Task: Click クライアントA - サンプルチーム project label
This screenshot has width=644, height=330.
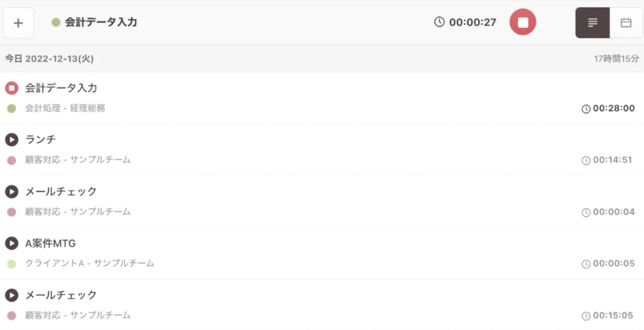Action: point(89,263)
